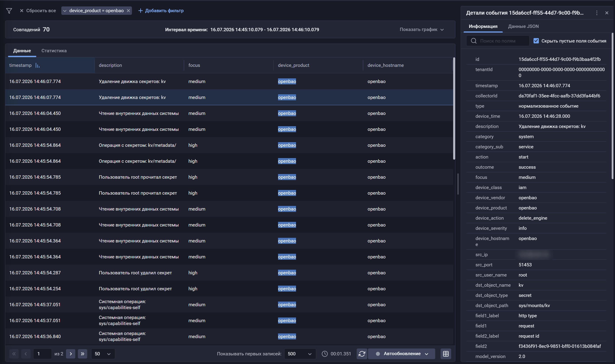Click the Интервал времени range text
This screenshot has height=364, width=615.
[242, 30]
